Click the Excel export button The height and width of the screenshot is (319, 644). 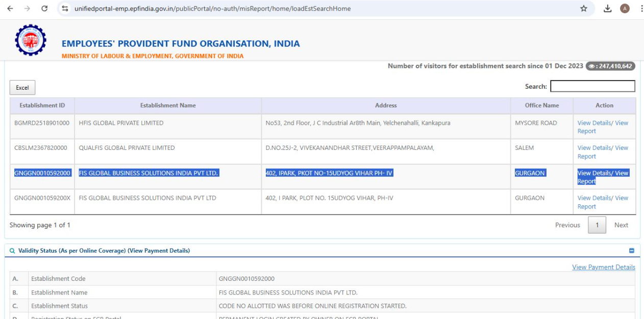click(22, 88)
